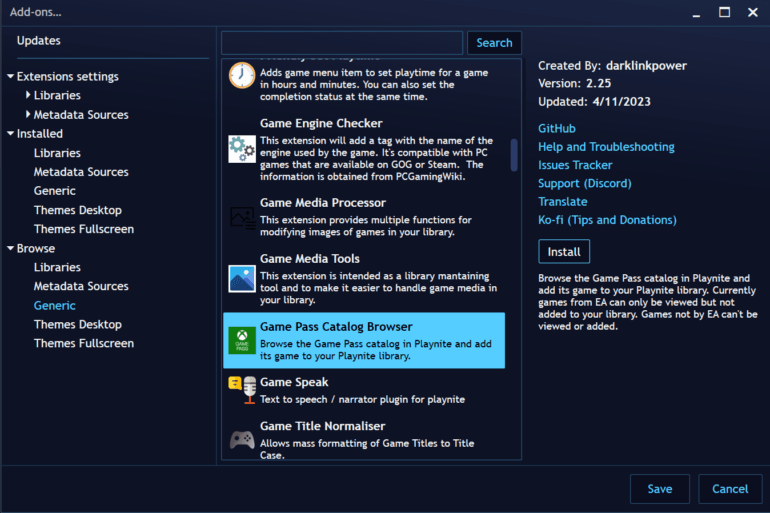Collapse the Extensions settings section

pos(10,76)
